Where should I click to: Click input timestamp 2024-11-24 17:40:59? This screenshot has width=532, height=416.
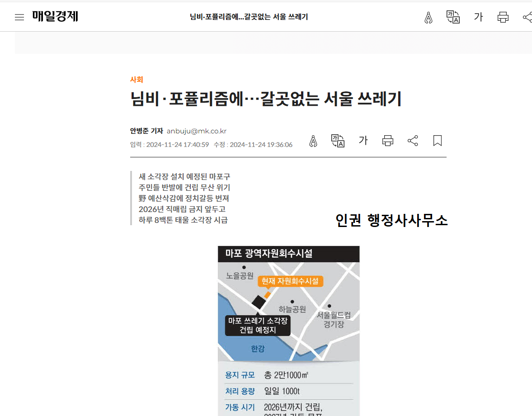coord(178,145)
